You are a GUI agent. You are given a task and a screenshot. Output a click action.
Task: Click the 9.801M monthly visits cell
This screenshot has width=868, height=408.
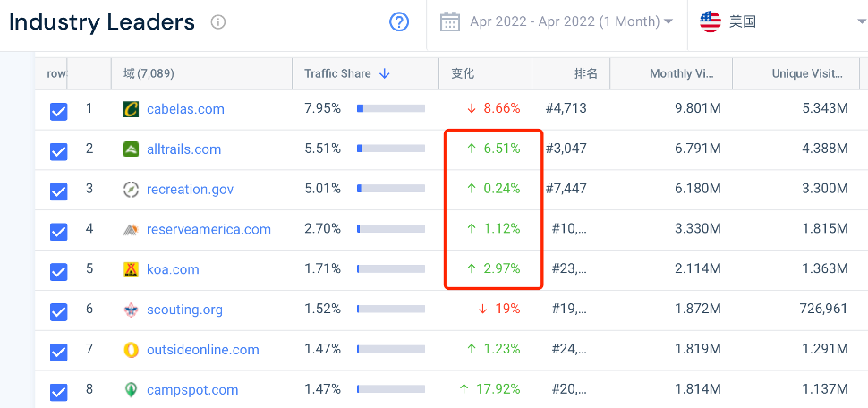pos(698,108)
